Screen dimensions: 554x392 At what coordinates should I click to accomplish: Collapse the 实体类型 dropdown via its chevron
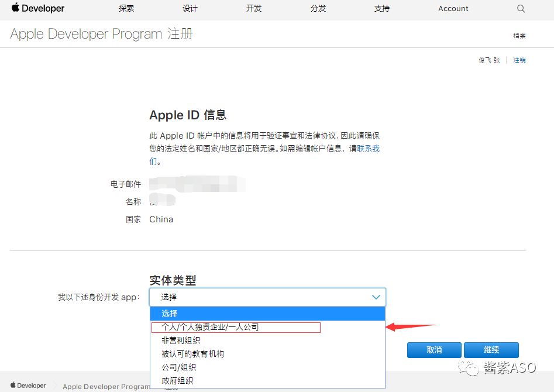(376, 297)
